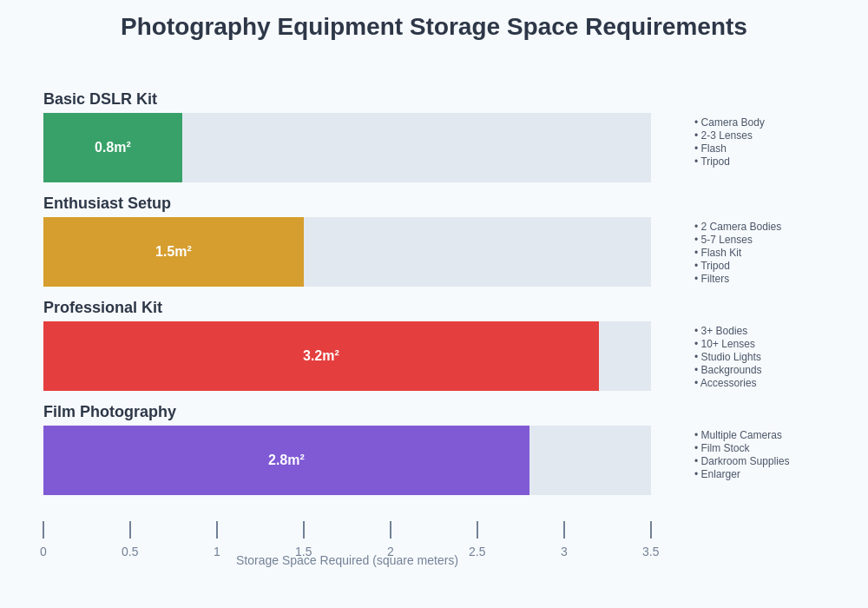Select the Professional Kit heading
Screen dimensions: 868x608
(x=102, y=307)
